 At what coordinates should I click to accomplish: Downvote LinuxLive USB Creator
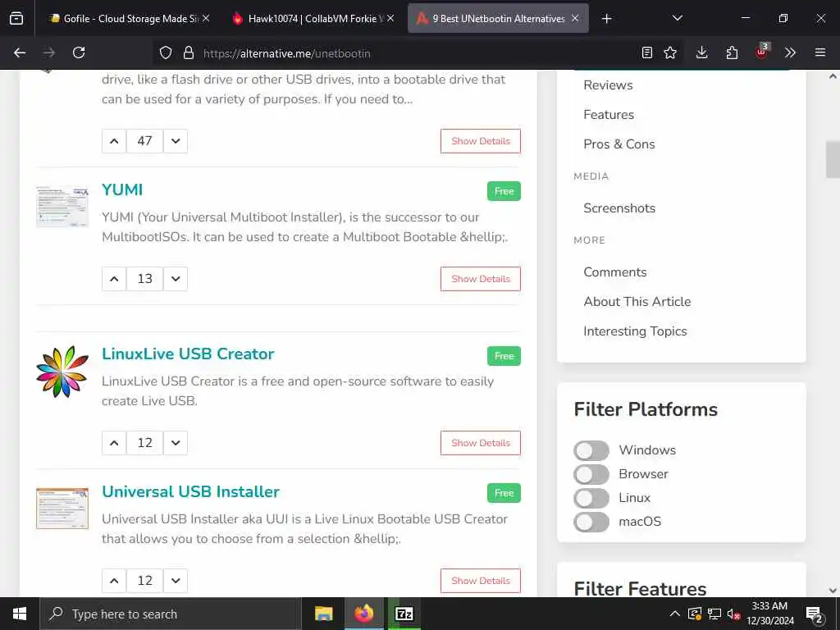click(x=176, y=443)
